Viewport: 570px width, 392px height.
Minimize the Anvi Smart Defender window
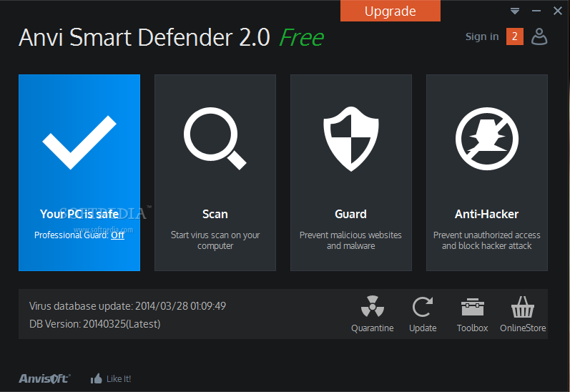[536, 11]
